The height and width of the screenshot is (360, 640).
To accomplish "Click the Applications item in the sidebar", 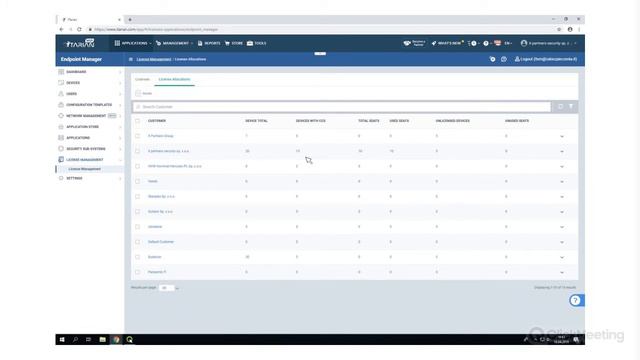I will 78,138.
